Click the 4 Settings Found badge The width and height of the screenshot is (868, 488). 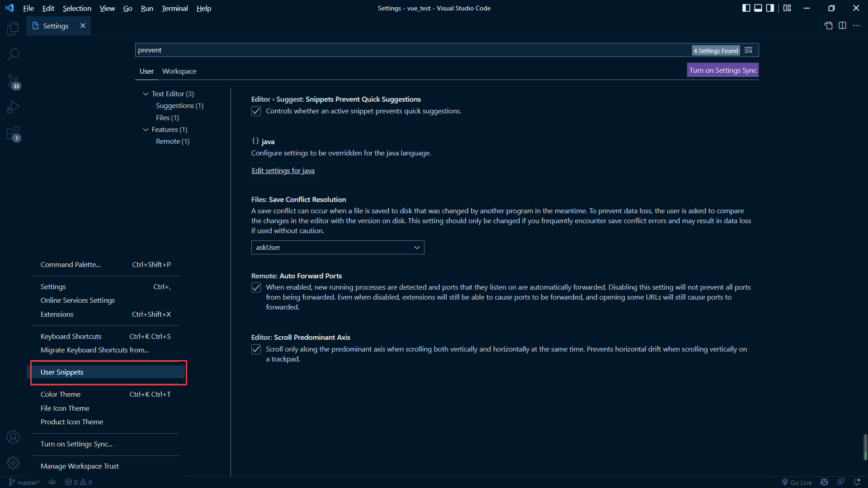pyautogui.click(x=716, y=51)
